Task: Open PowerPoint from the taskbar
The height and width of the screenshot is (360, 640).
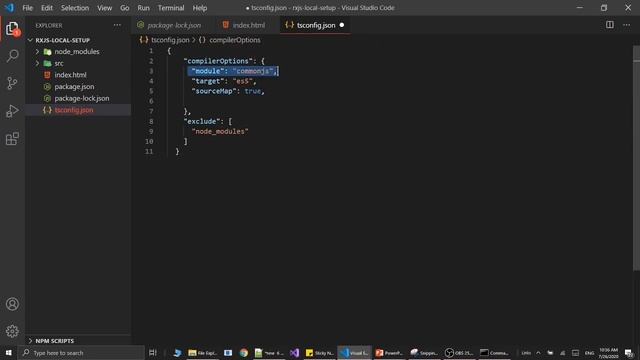Action: [389, 353]
